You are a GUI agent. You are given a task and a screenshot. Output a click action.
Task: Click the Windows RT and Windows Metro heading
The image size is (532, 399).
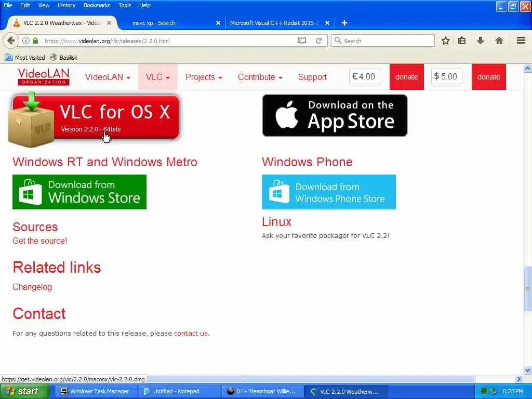105,162
